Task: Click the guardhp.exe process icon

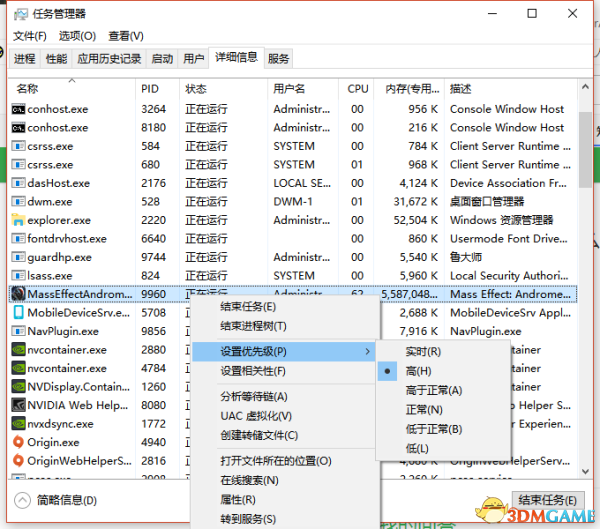Action: coord(18,257)
